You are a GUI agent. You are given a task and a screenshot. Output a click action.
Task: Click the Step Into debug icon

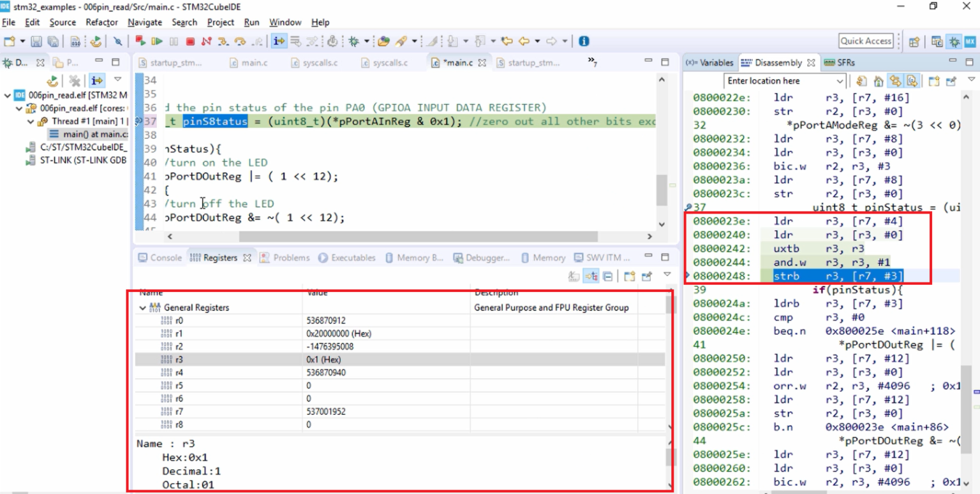(x=223, y=41)
